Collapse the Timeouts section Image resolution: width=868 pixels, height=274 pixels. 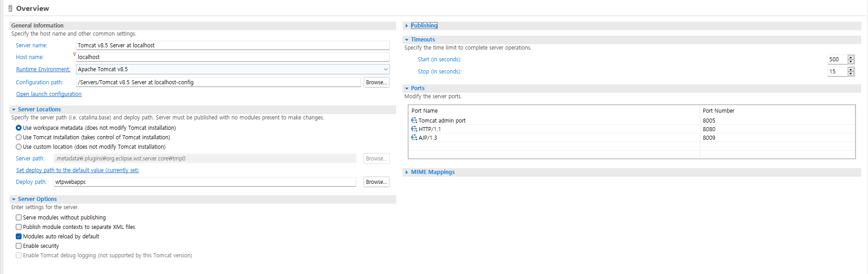[x=407, y=40]
